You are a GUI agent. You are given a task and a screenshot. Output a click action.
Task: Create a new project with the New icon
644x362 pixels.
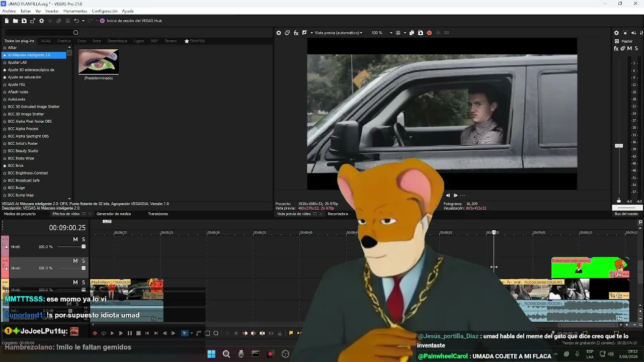pyautogui.click(x=7, y=21)
